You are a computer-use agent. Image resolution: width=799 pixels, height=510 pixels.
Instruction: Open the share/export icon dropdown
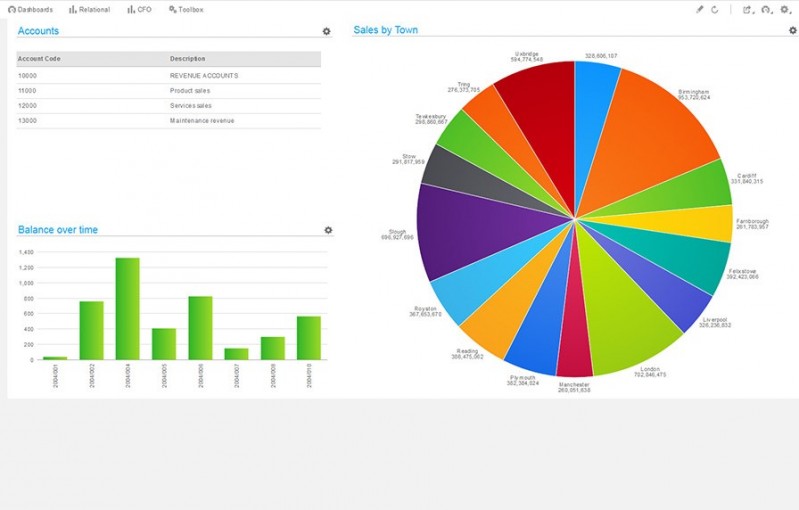pos(747,9)
